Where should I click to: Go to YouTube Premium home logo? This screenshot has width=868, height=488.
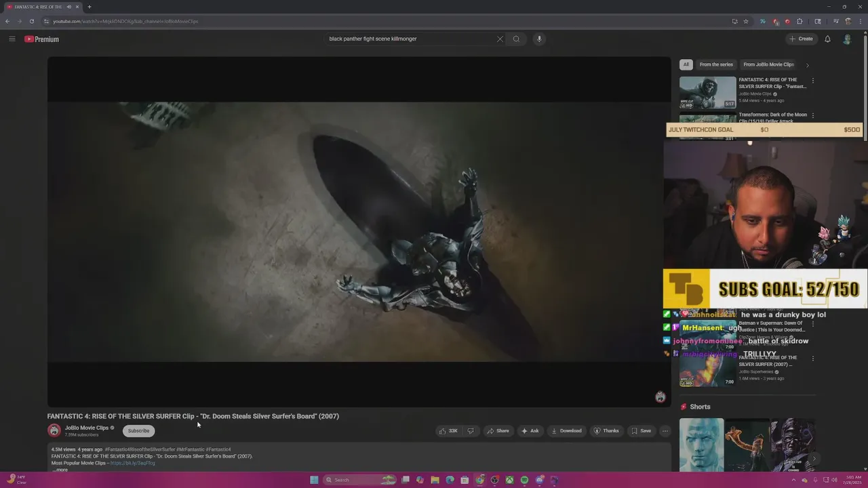coord(41,39)
